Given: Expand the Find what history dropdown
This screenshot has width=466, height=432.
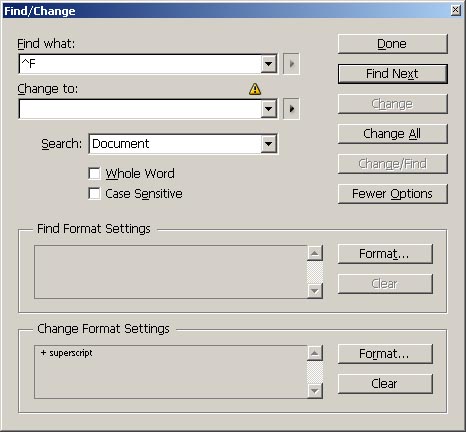Looking at the screenshot, I should (x=269, y=64).
